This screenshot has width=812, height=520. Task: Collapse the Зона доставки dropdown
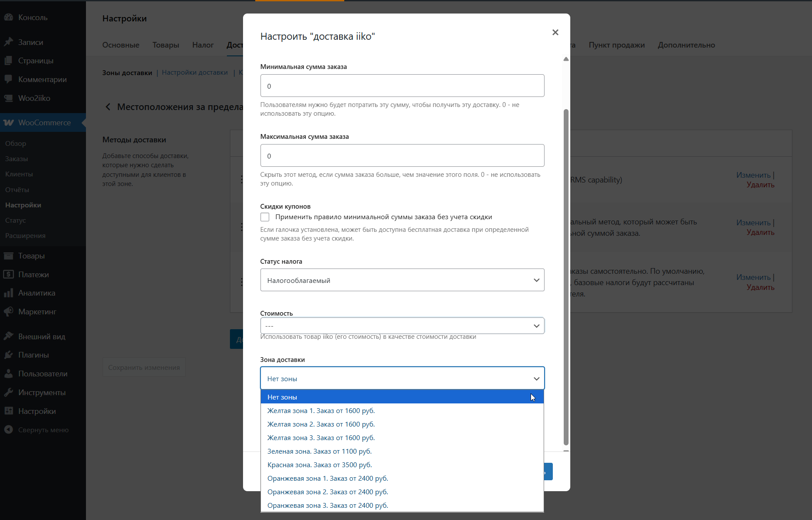point(402,378)
